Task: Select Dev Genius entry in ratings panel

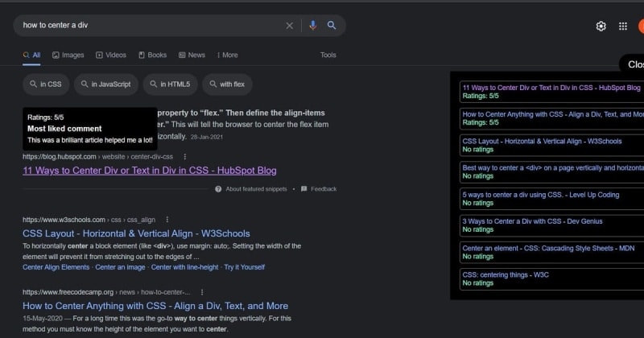Action: coord(551,225)
